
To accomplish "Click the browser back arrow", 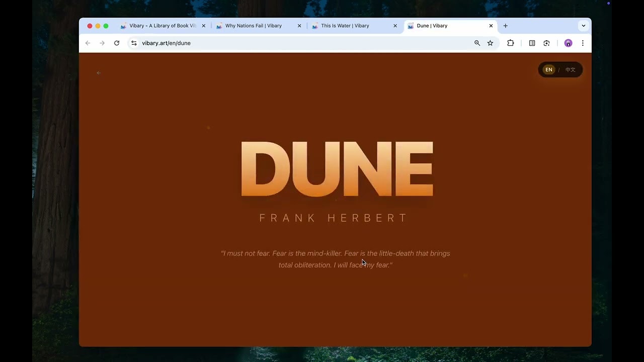I will (x=88, y=43).
